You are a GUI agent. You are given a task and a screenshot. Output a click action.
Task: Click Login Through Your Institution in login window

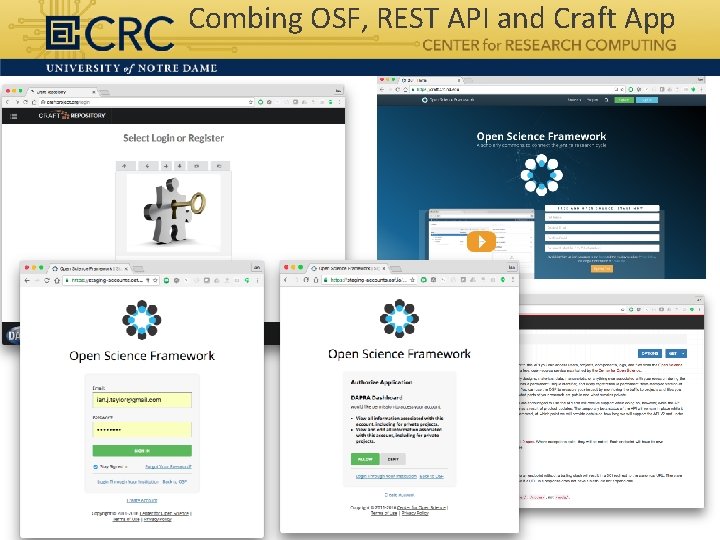coord(128,482)
